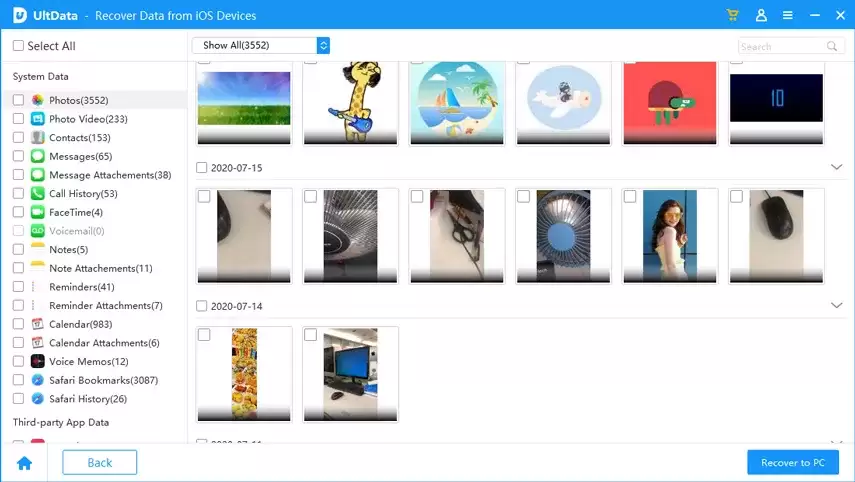Viewport: 855px width, 482px height.
Task: Click the Safari Bookmarks compass icon
Action: click(x=38, y=379)
